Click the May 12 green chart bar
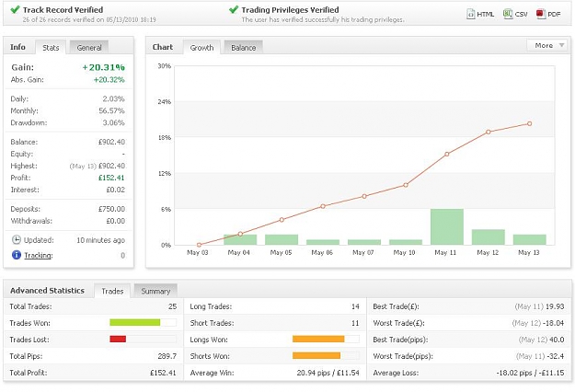The height and width of the screenshot is (392, 575). (x=489, y=236)
